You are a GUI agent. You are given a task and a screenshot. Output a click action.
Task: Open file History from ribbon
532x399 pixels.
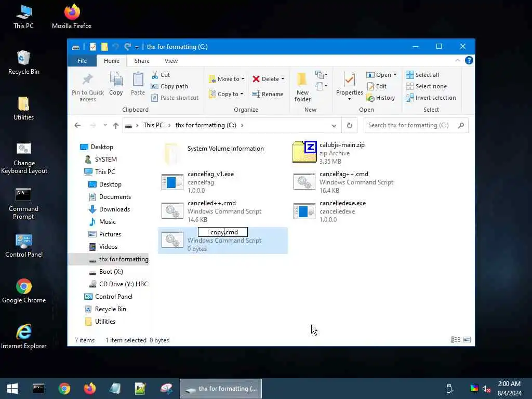coord(381,98)
